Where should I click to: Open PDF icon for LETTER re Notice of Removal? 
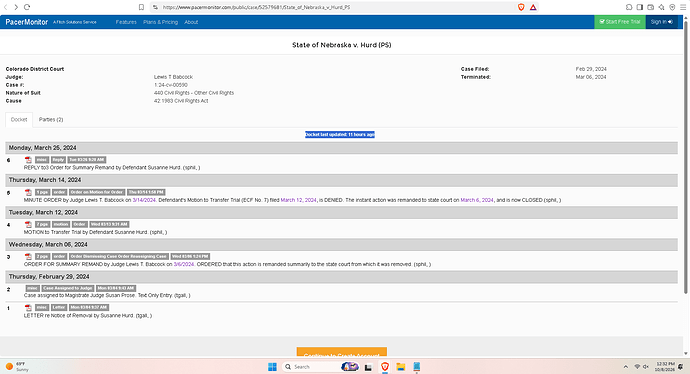click(x=28, y=308)
